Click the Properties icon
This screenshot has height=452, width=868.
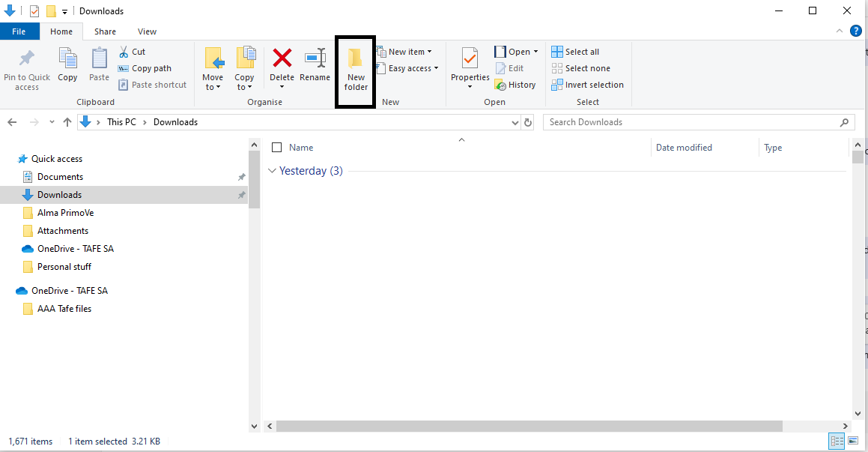click(x=470, y=60)
